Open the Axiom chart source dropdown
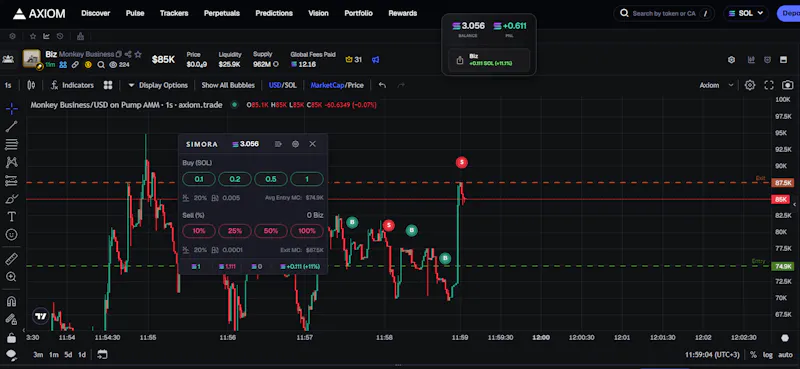This screenshot has height=369, width=800. tap(716, 85)
